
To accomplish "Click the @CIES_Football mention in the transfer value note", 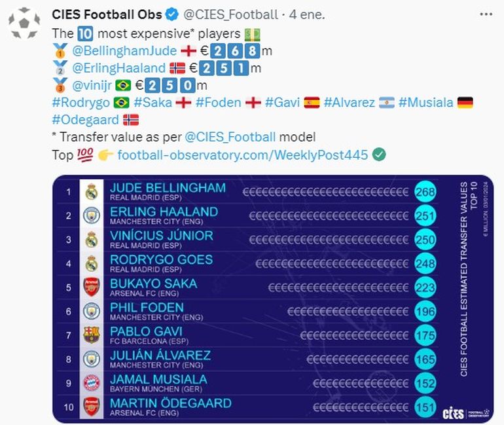I will 230,138.
